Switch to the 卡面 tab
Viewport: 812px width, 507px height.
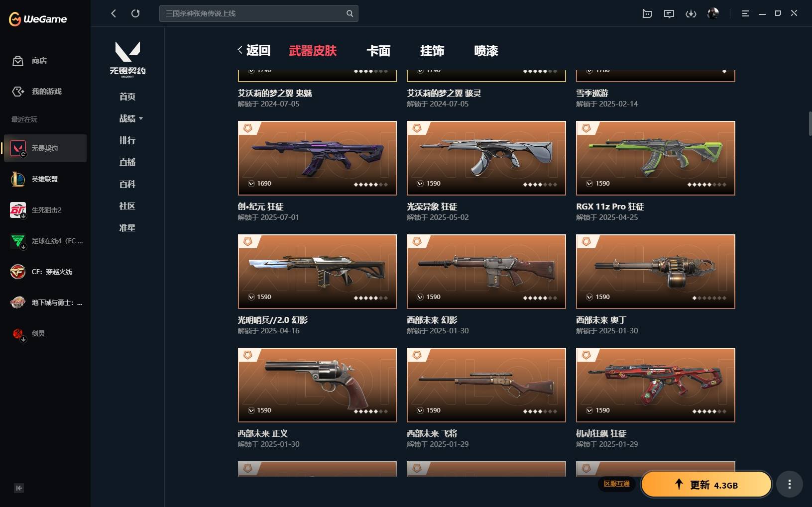378,51
